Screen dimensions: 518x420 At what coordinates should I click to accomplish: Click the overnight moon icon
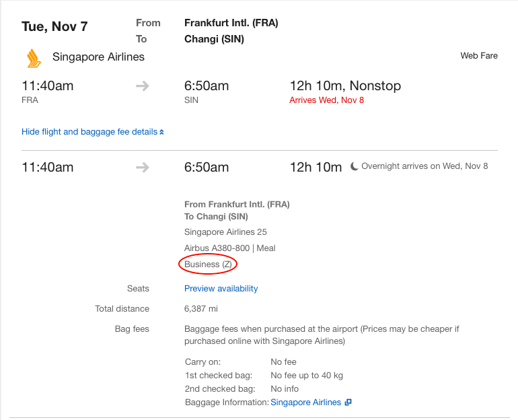355,167
